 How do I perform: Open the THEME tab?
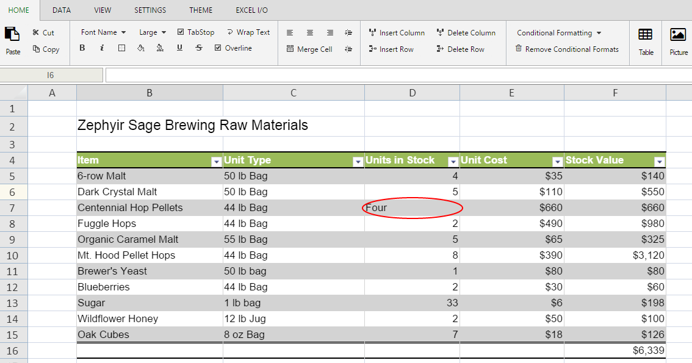tap(201, 10)
